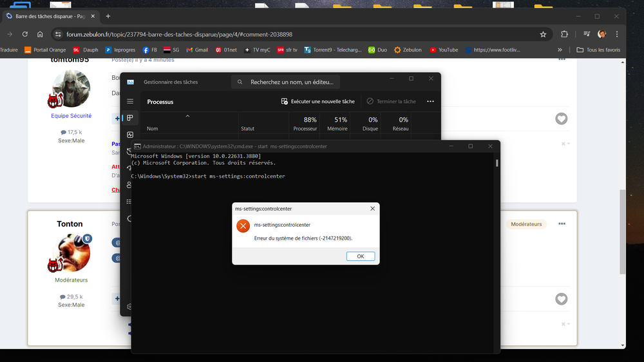
Task: Open Task Manager three-dots more options
Action: (x=430, y=101)
